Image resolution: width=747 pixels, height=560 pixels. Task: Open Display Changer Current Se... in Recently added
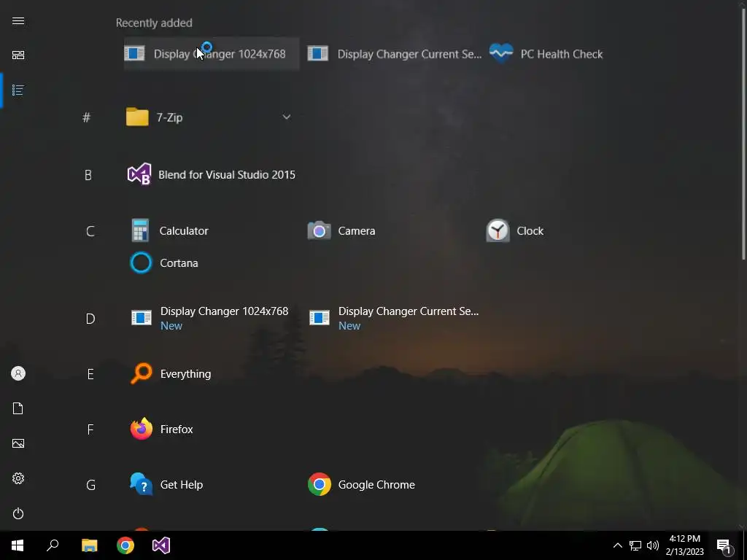pyautogui.click(x=395, y=54)
